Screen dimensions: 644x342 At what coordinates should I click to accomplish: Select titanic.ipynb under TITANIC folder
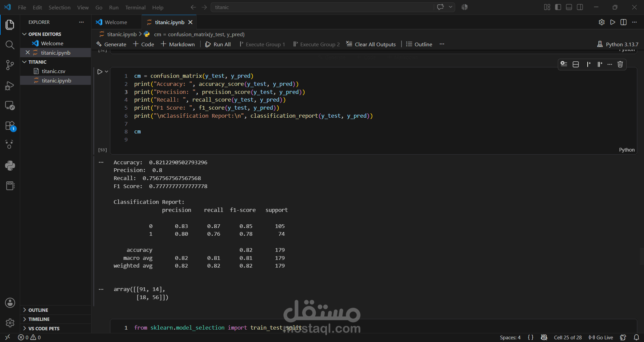click(x=55, y=80)
